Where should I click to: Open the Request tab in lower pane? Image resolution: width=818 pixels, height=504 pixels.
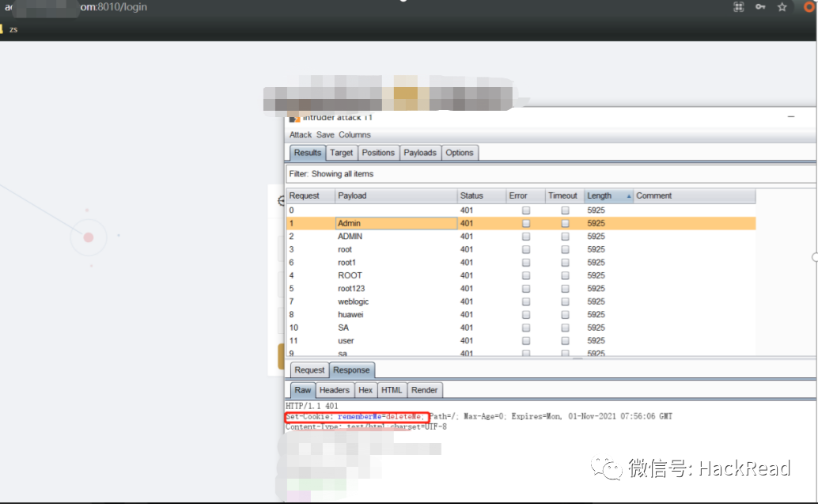[x=309, y=370]
